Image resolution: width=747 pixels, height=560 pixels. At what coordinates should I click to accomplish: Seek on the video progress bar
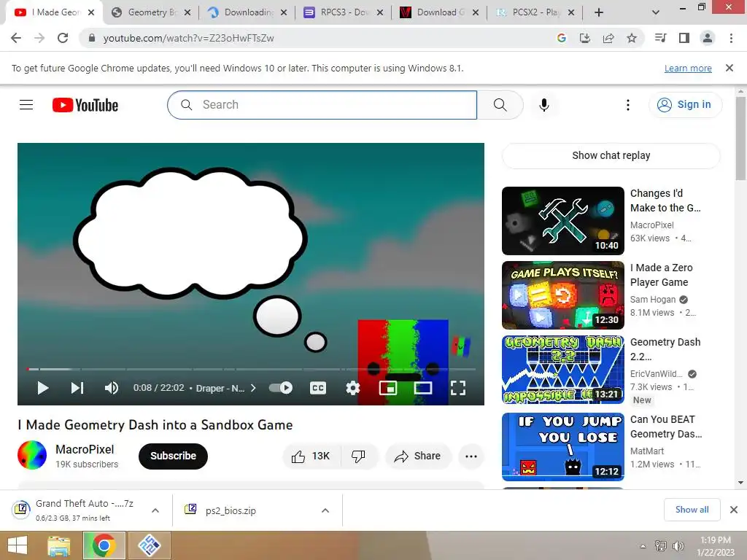click(x=251, y=369)
